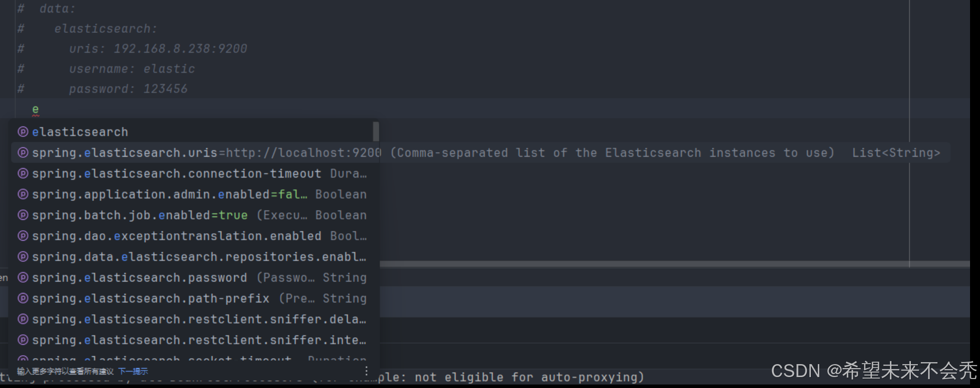This screenshot has width=980, height=388.
Task: Click the completion popup scrollbar thumb
Action: [376, 132]
